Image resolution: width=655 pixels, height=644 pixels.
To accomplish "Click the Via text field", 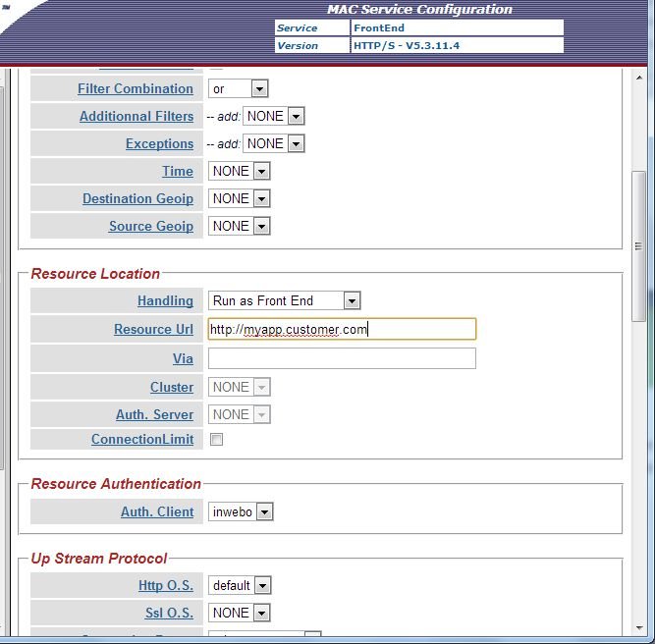I will (x=342, y=358).
